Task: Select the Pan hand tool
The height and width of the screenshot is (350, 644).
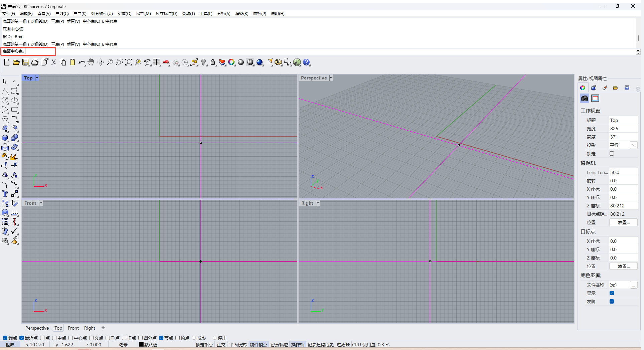Action: [x=91, y=62]
